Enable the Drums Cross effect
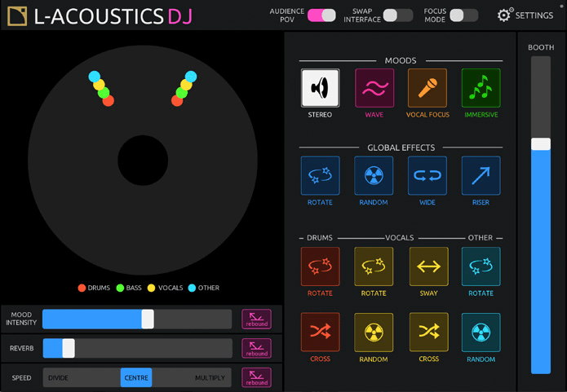The image size is (567, 392). coord(320,333)
